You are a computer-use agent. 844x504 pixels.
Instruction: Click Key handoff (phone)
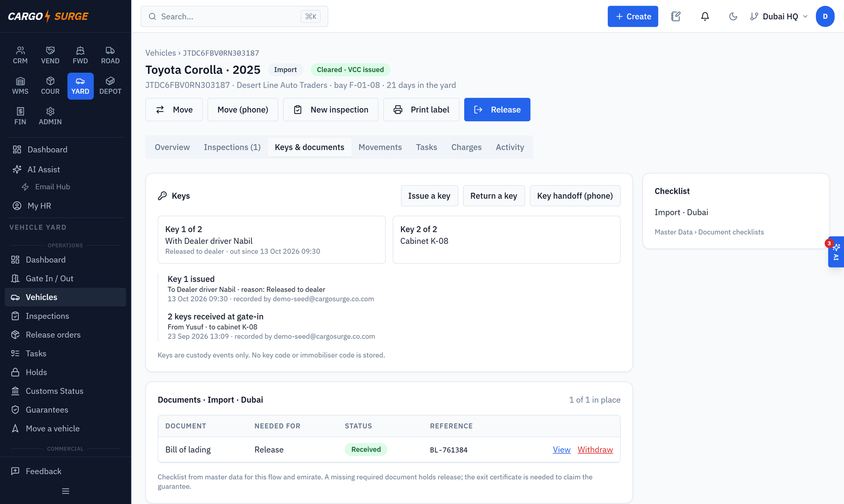pyautogui.click(x=575, y=196)
